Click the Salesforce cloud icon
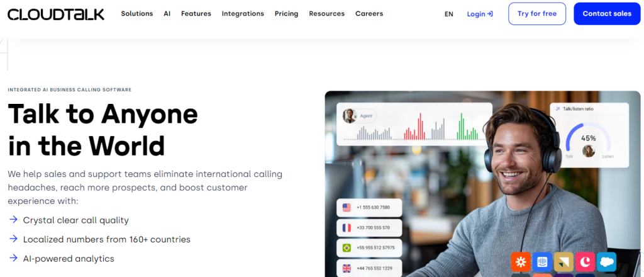 pos(606,261)
